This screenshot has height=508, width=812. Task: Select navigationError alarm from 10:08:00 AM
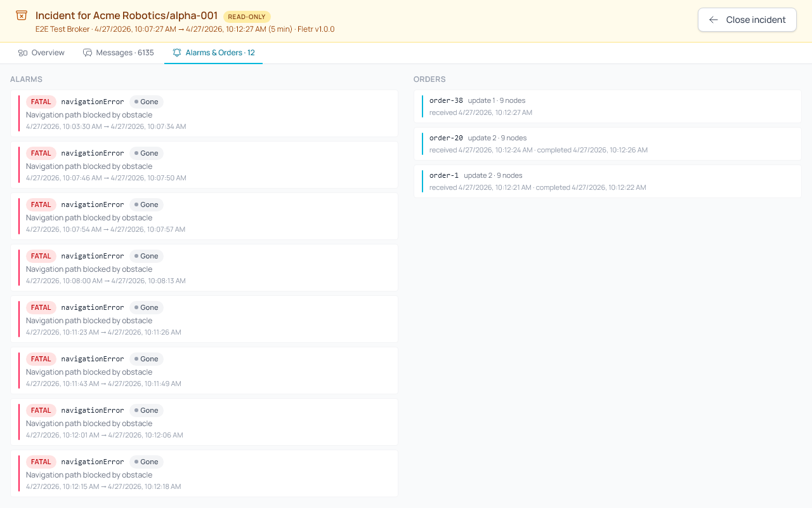pyautogui.click(x=204, y=268)
